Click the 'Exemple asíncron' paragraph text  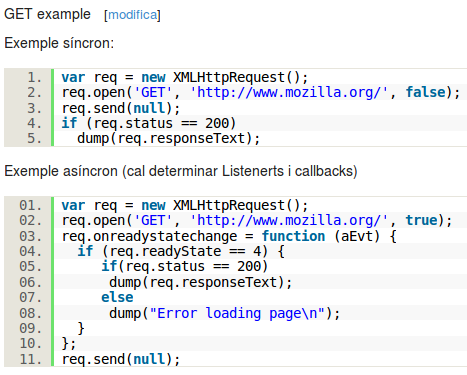[181, 171]
